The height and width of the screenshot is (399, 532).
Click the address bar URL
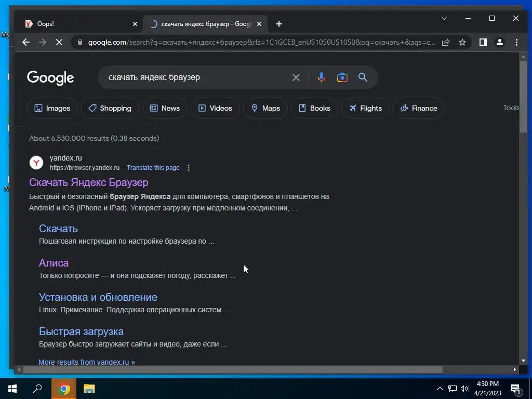[261, 42]
